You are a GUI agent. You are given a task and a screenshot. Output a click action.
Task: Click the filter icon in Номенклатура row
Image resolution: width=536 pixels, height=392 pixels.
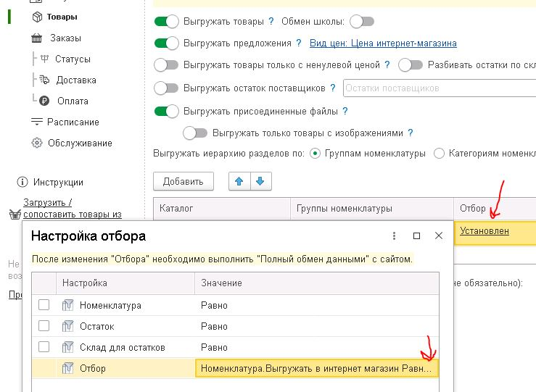(67, 305)
